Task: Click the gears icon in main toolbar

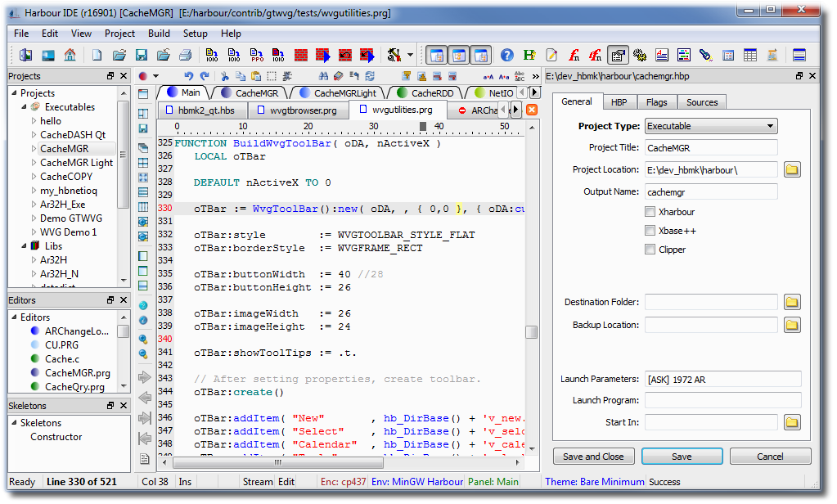Action: (640, 56)
